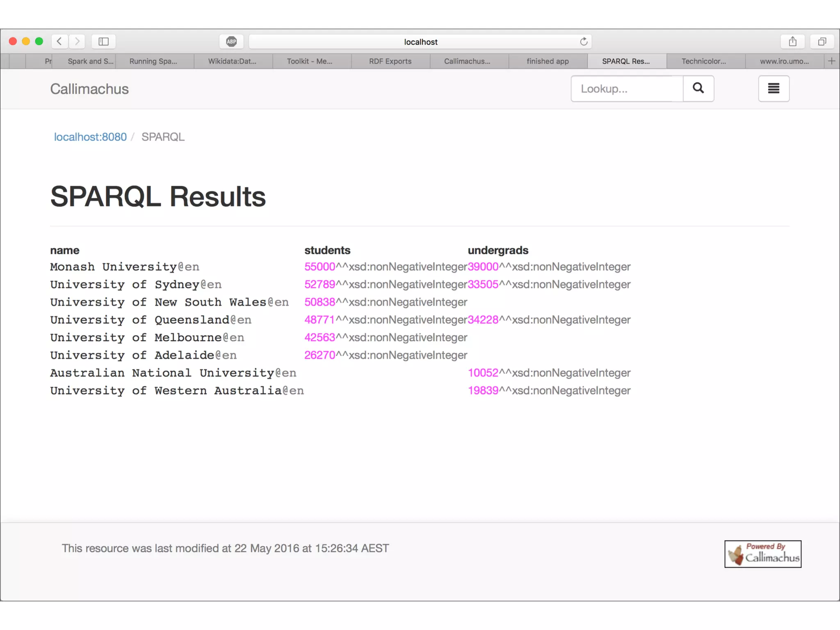
Task: Switch to the finished app tab
Action: pos(548,61)
